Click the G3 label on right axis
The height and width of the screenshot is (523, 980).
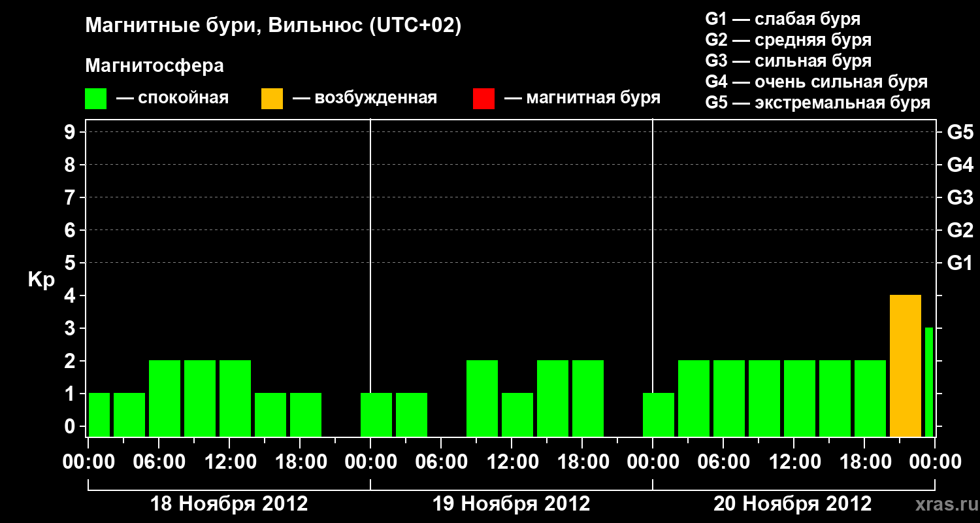(960, 197)
